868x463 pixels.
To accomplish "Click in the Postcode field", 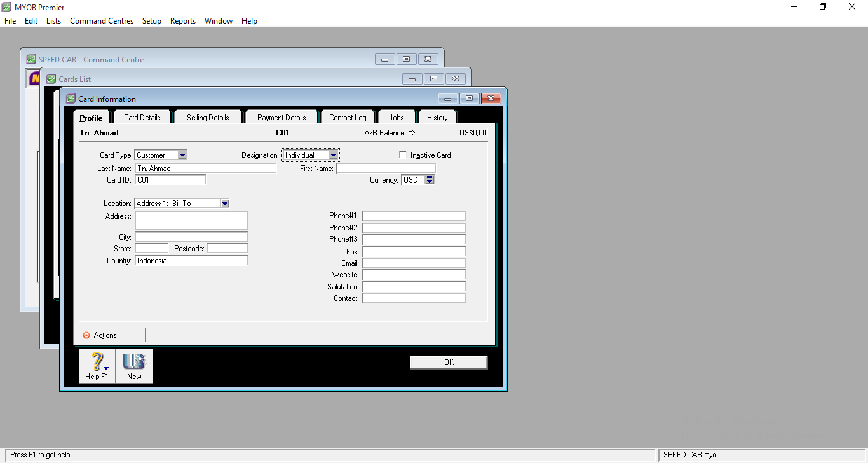I will click(x=227, y=248).
